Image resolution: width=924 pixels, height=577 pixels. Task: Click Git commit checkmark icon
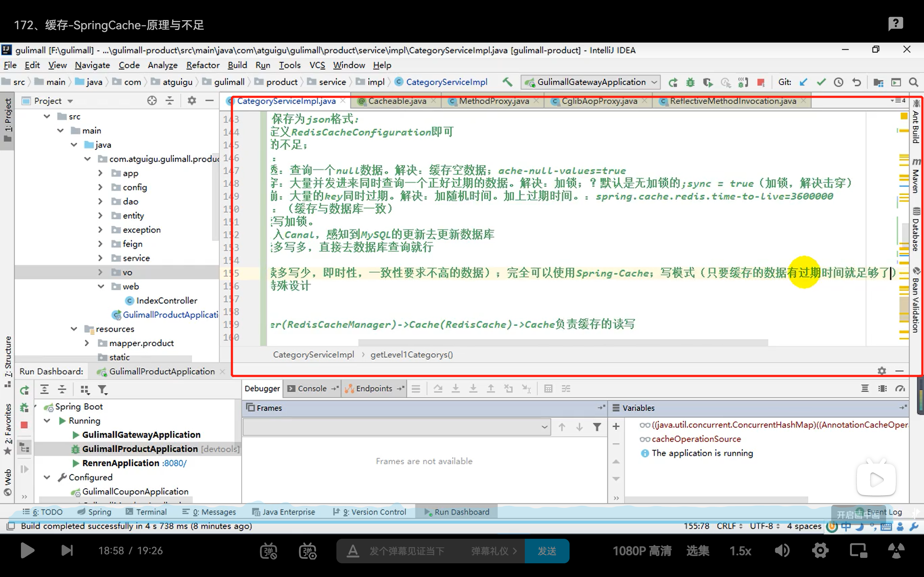click(821, 82)
